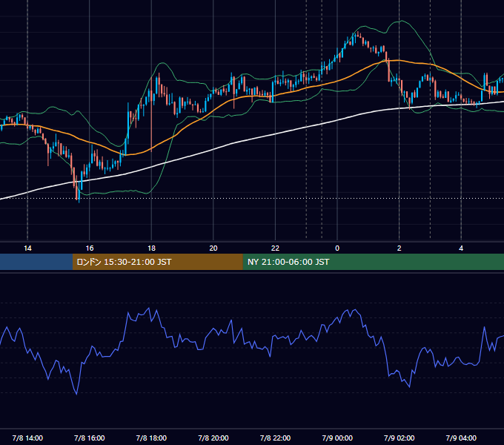Click the 7/8 18:00 time label
This screenshot has height=445, width=504.
pos(151,438)
